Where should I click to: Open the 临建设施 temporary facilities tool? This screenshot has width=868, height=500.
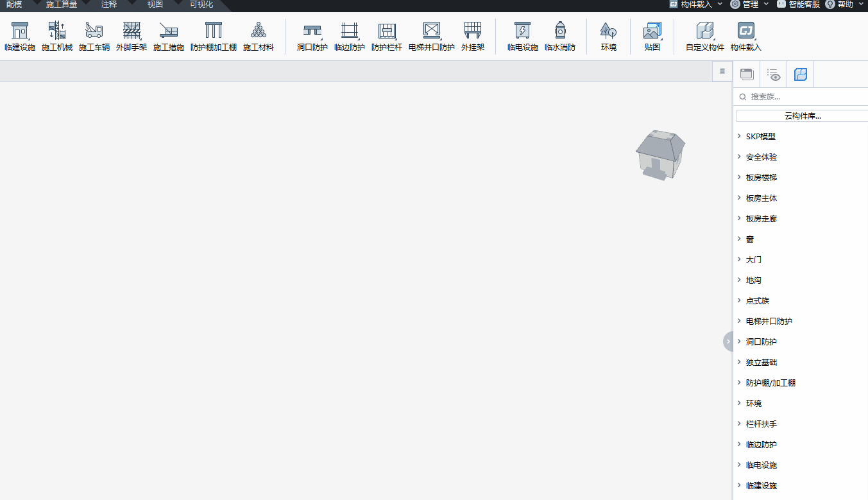(20, 37)
